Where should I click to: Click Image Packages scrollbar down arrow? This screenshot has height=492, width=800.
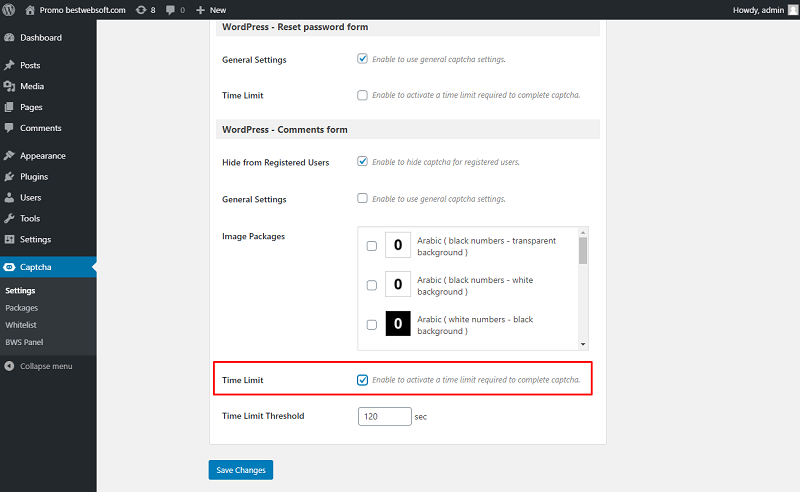point(583,345)
